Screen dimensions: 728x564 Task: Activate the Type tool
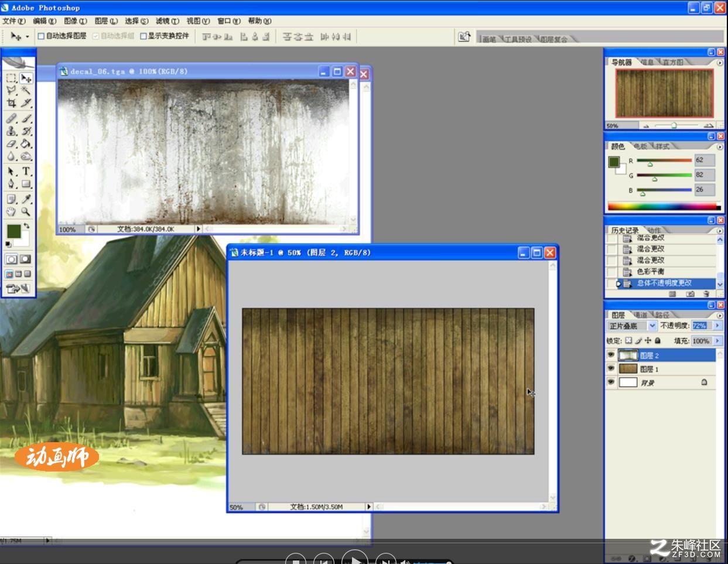pyautogui.click(x=26, y=172)
